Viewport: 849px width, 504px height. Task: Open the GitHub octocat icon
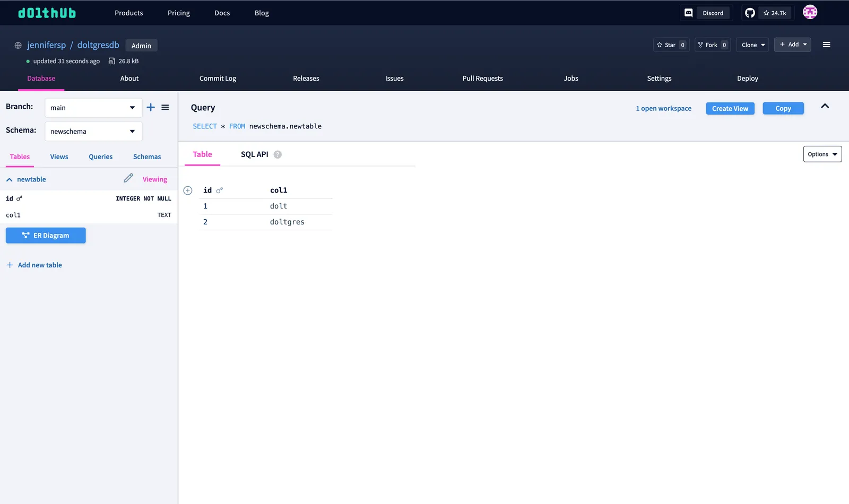tap(750, 13)
